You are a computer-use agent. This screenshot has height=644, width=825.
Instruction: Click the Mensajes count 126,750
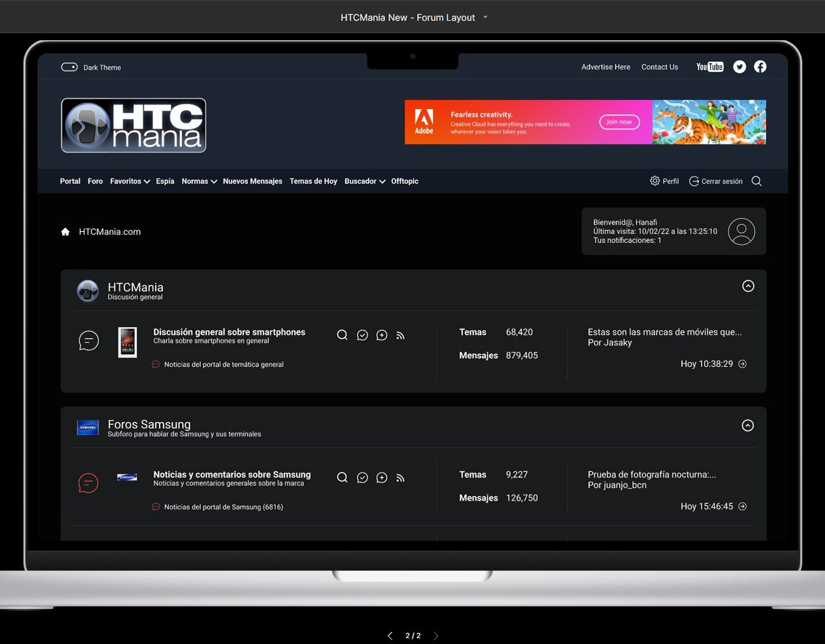[x=522, y=498]
